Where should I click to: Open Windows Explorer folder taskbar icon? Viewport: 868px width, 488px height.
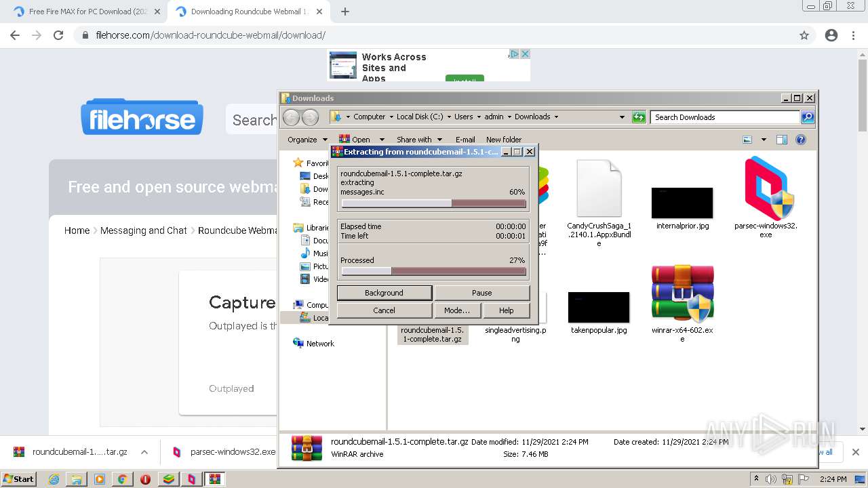(77, 479)
